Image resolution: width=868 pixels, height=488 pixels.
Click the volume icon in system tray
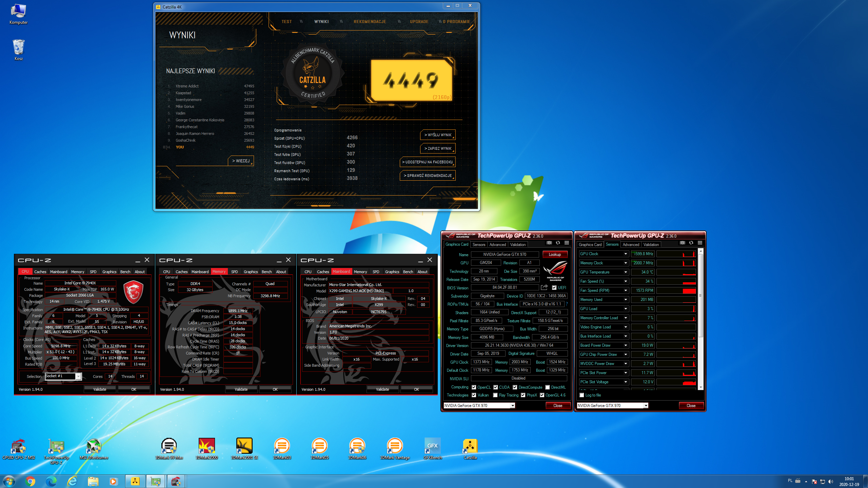(831, 482)
